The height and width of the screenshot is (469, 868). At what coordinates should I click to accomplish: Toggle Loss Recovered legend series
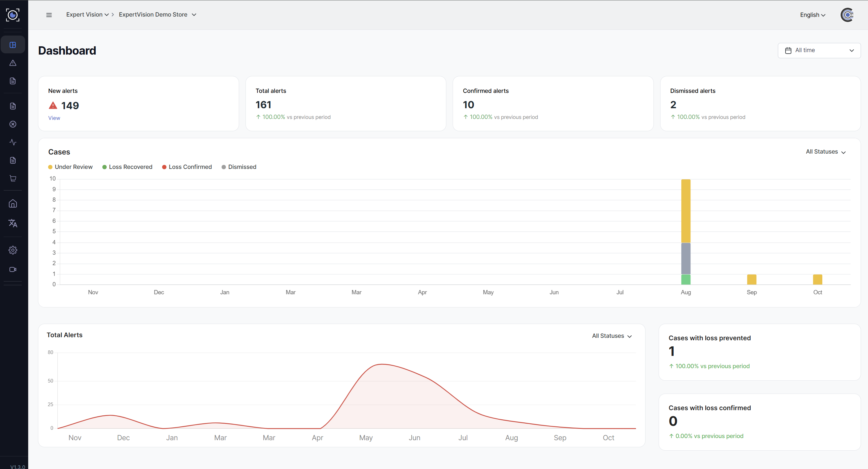pos(128,167)
